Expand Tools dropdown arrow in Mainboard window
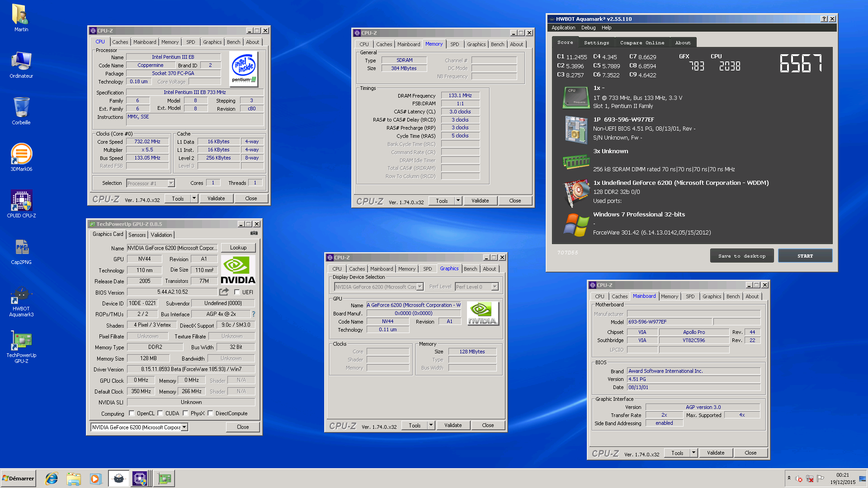Image resolution: width=868 pixels, height=488 pixels. (x=693, y=453)
